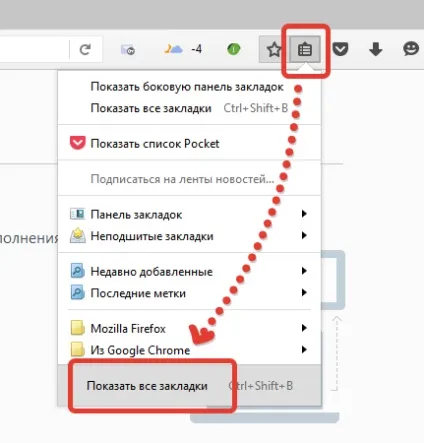This screenshot has width=424, height=443.
Task: Click the Из Google Chrome folder icon
Action: pyautogui.click(x=77, y=350)
